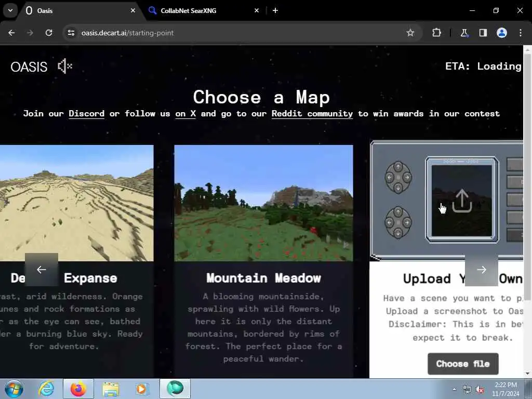Image resolution: width=532 pixels, height=399 pixels.
Task: Launch Internet Explorer from taskbar
Action: pyautogui.click(x=46, y=389)
